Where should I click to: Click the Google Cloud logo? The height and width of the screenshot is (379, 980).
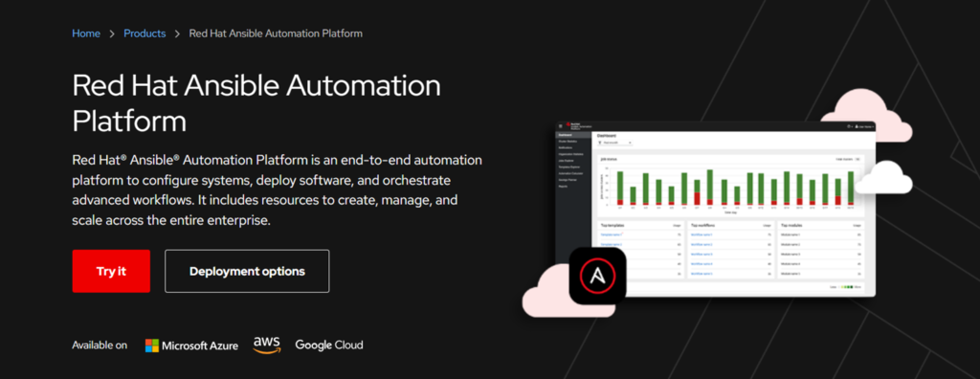(x=329, y=345)
